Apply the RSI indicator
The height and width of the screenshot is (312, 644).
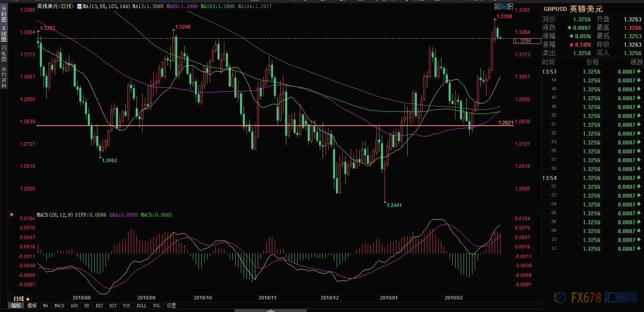[x=113, y=306]
